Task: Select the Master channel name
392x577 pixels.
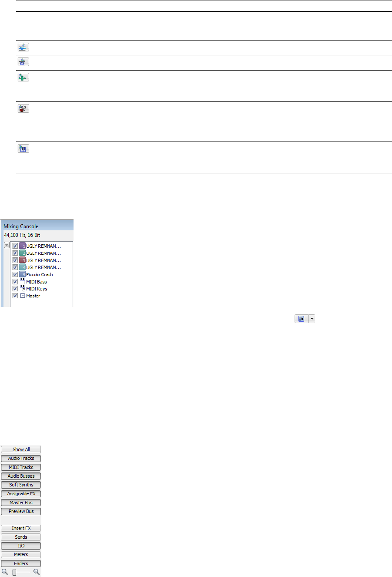Action: tap(33, 296)
